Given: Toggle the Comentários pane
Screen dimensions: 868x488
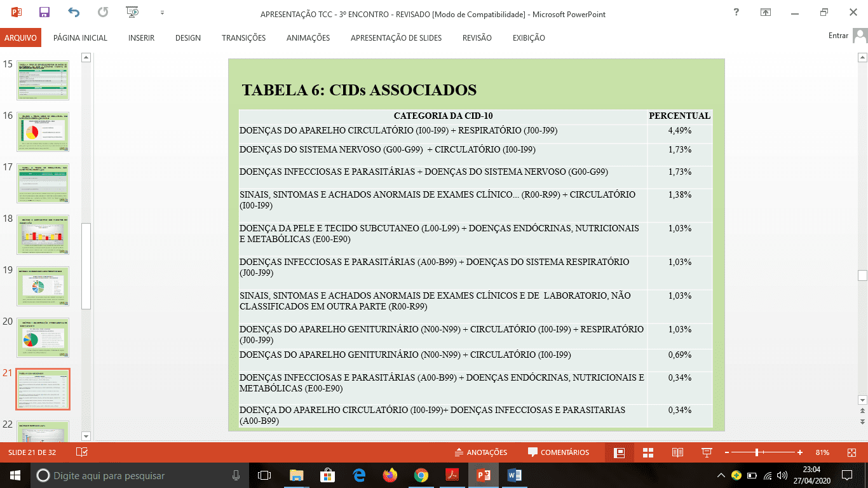Looking at the screenshot, I should click(x=559, y=452).
